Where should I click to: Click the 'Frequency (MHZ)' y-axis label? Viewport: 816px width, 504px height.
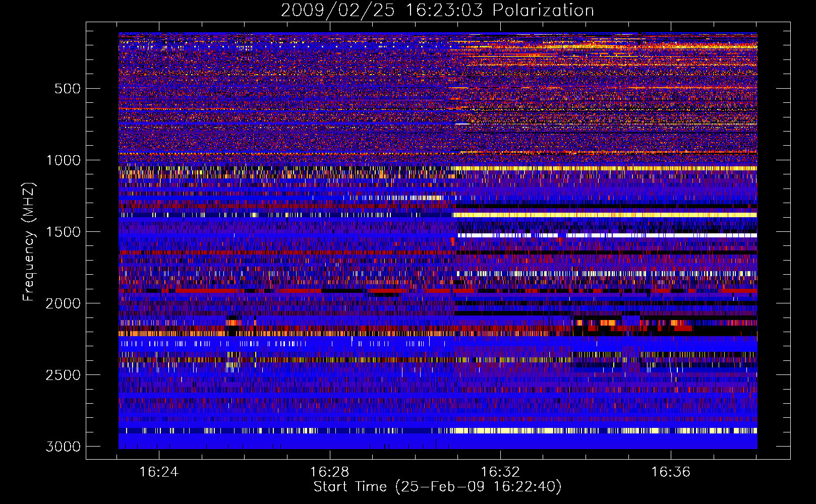point(29,242)
